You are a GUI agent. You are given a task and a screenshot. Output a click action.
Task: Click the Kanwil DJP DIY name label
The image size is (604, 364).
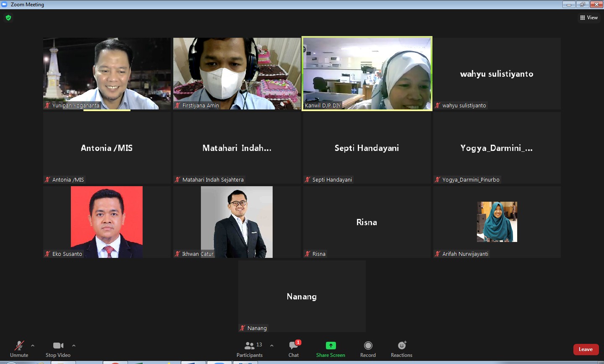(x=323, y=106)
